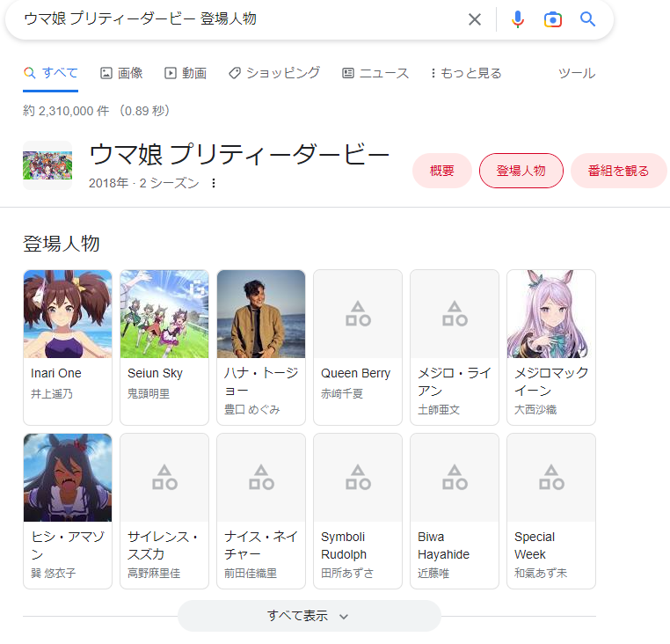Run search with the magnifying glass icon
This screenshot has height=644, width=670.
coord(587,19)
